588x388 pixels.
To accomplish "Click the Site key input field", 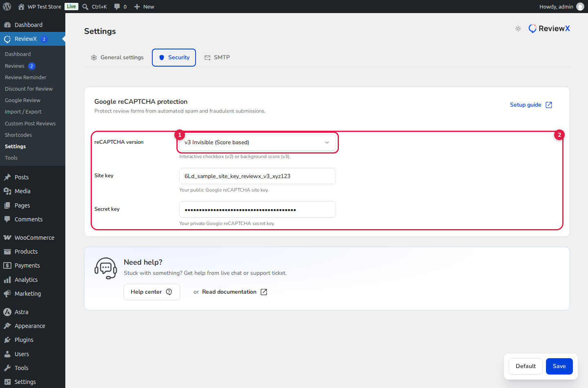I will coord(258,176).
